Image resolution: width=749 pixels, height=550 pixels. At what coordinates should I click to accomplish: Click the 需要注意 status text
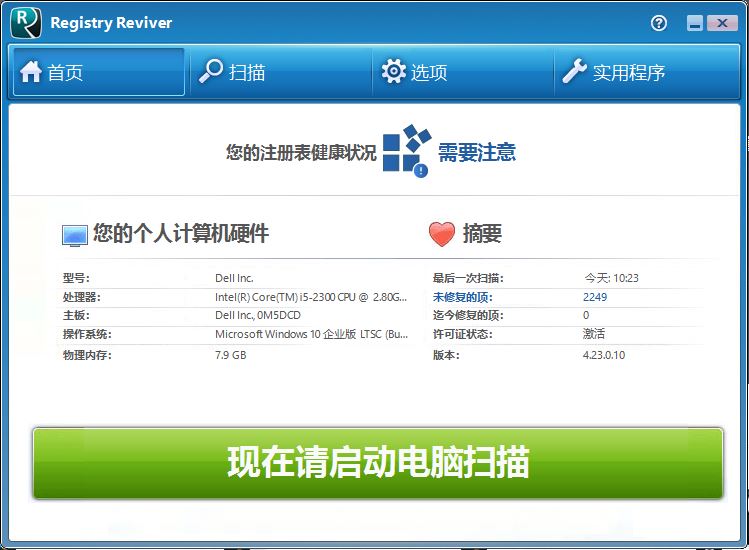(477, 152)
